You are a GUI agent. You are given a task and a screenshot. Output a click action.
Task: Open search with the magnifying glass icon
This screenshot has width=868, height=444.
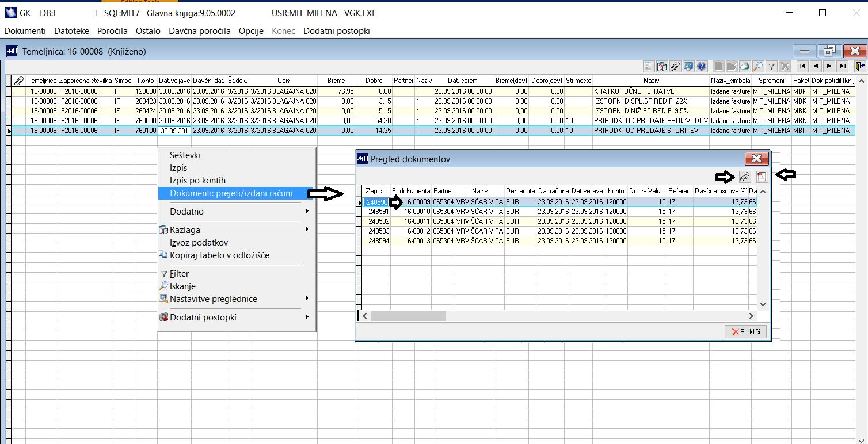(x=758, y=66)
